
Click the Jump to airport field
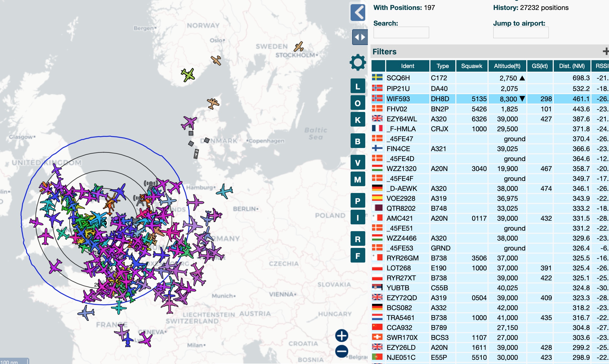(521, 33)
